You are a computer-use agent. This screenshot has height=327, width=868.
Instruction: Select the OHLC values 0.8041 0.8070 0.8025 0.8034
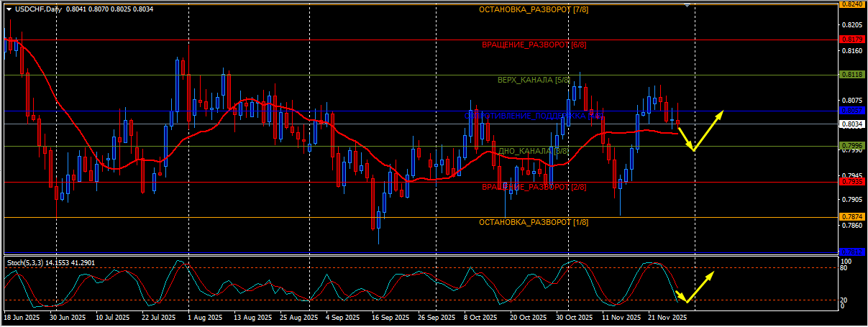click(x=110, y=9)
